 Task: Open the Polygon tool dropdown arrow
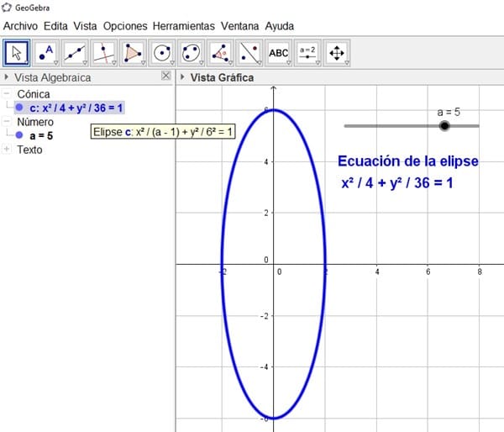click(143, 63)
